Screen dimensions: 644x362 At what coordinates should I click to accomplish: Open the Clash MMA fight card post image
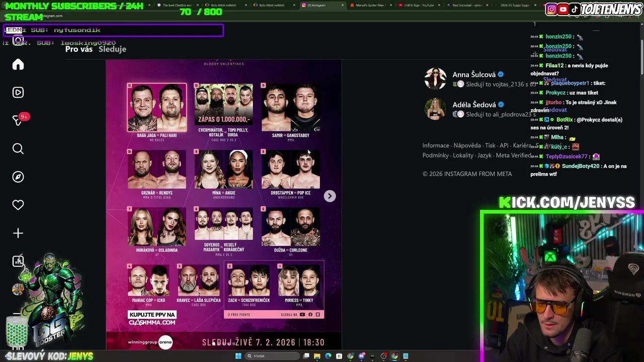pos(224,205)
